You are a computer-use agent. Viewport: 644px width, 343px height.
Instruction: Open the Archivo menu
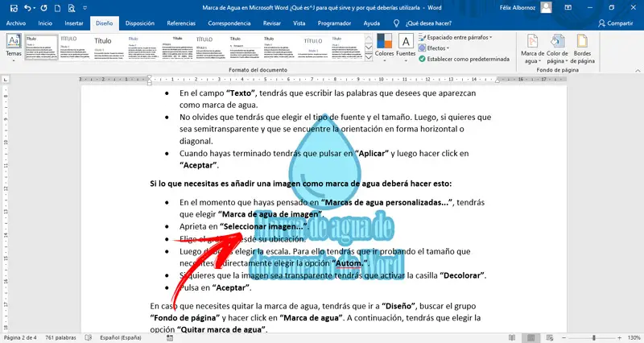click(16, 23)
